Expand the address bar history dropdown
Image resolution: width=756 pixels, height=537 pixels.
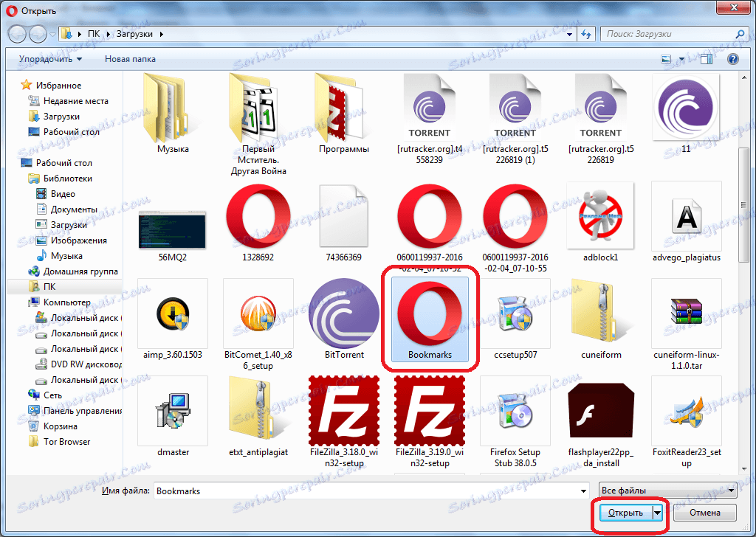[x=569, y=34]
